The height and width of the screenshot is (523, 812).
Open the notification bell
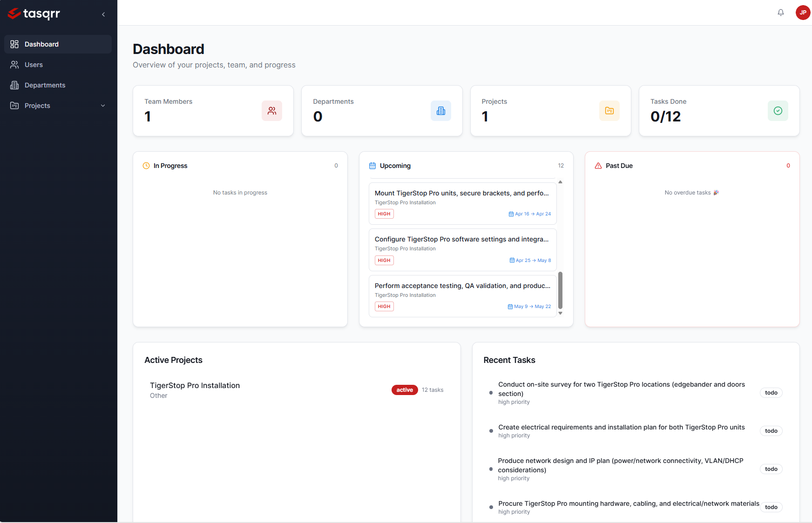click(780, 13)
